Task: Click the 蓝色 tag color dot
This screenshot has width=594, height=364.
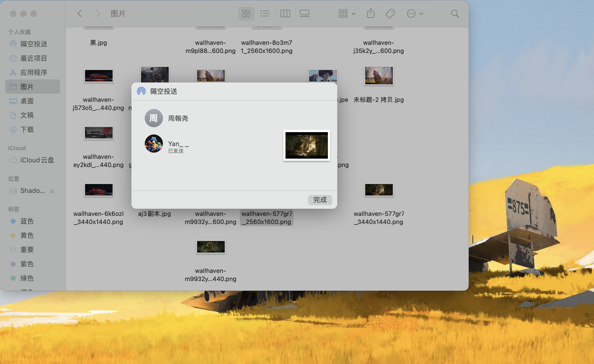Action: pos(13,221)
